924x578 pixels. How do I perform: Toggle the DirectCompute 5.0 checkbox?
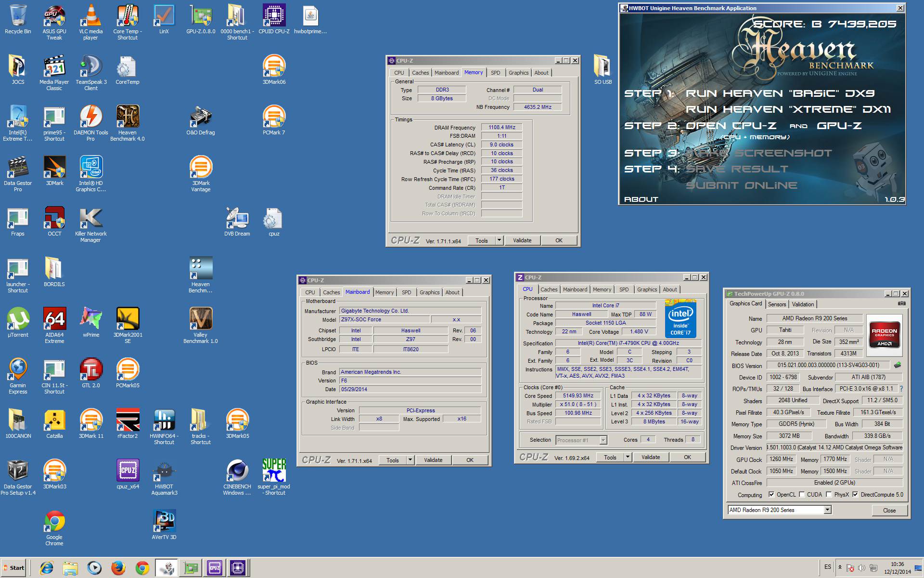[855, 495]
